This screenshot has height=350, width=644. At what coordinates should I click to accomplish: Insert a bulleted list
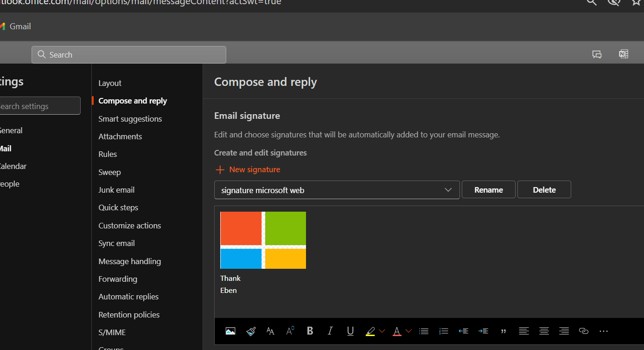pos(423,331)
